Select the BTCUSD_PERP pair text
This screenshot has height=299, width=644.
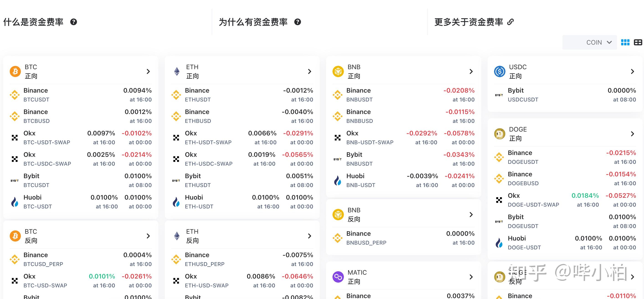[x=43, y=264]
